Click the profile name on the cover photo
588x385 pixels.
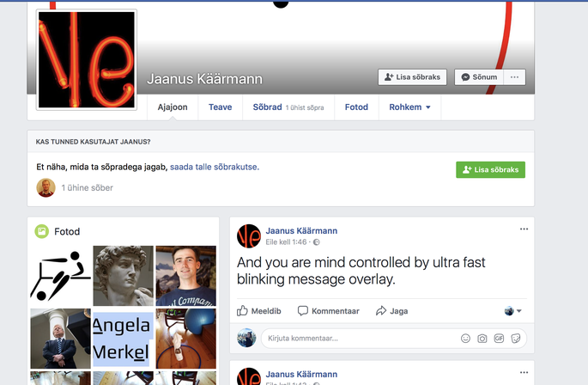pos(205,79)
